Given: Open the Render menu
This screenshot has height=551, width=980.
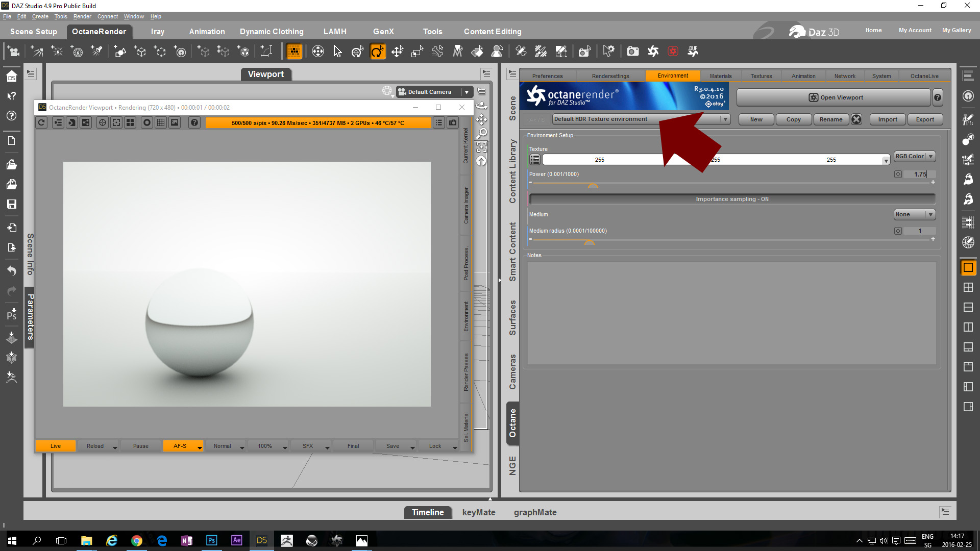Looking at the screenshot, I should tap(82, 16).
